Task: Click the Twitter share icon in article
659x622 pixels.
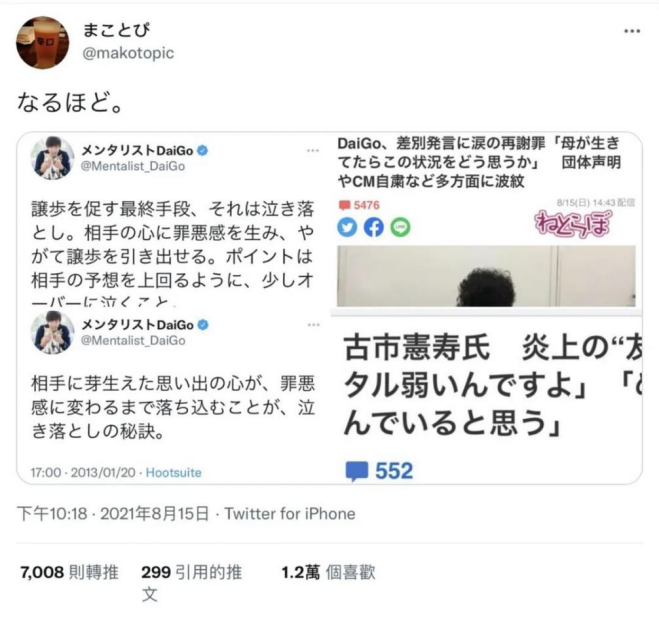Action: point(347,227)
